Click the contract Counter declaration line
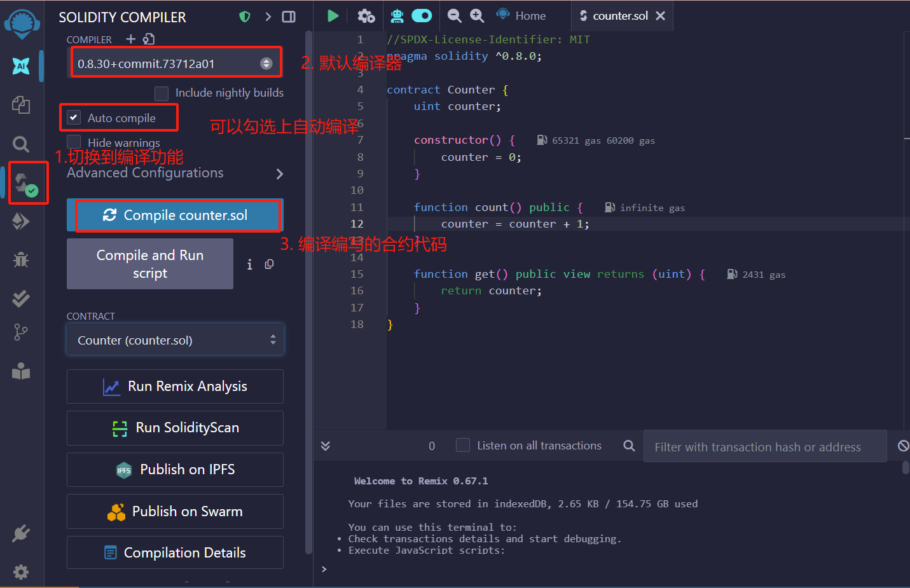910x588 pixels. pos(448,90)
